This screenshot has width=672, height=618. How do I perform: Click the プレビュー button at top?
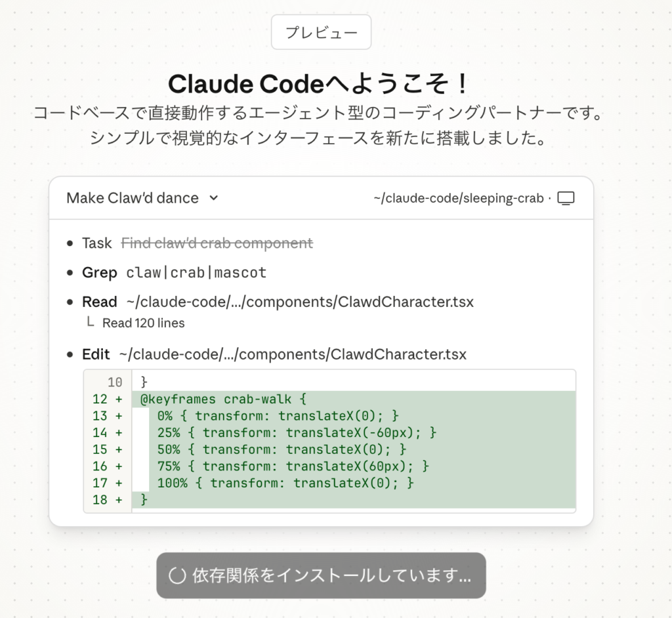321,32
